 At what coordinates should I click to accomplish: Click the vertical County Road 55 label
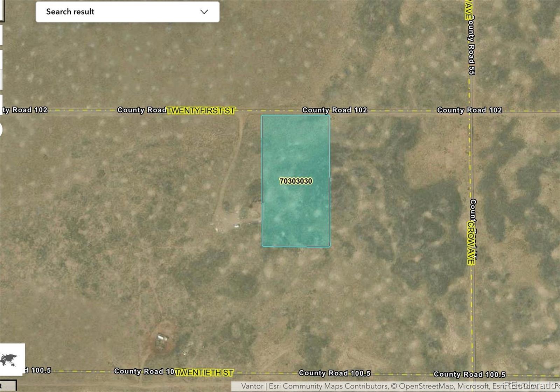(471, 45)
